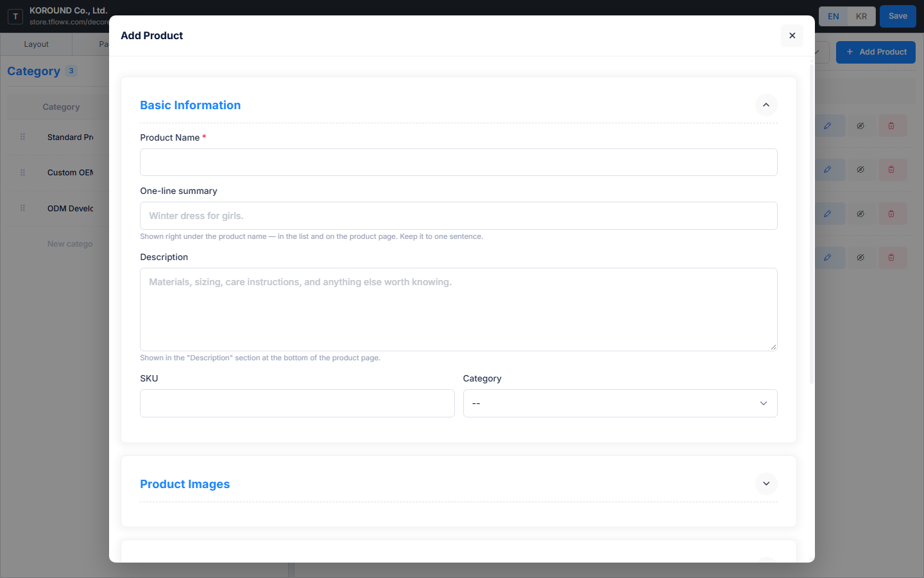The image size is (924, 578).
Task: Collapse the Basic Information section
Action: [766, 105]
